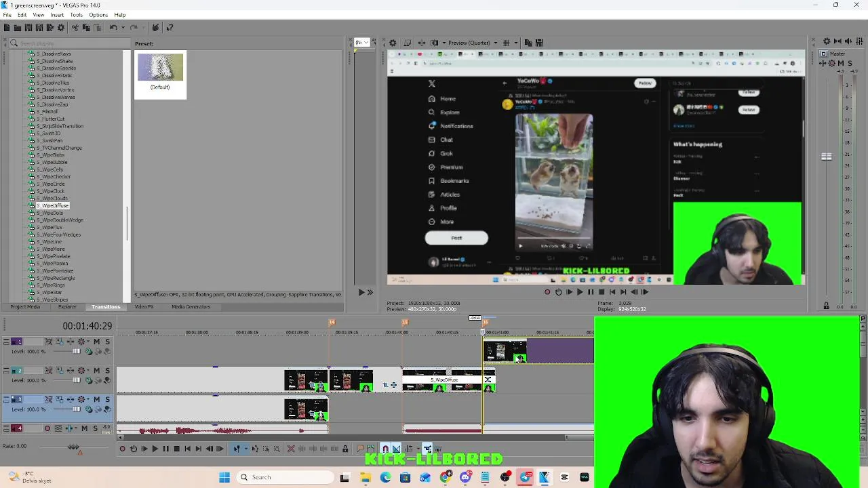The image size is (868, 488).
Task: Open the overlays grid dropdown arrow
Action: coord(516,43)
